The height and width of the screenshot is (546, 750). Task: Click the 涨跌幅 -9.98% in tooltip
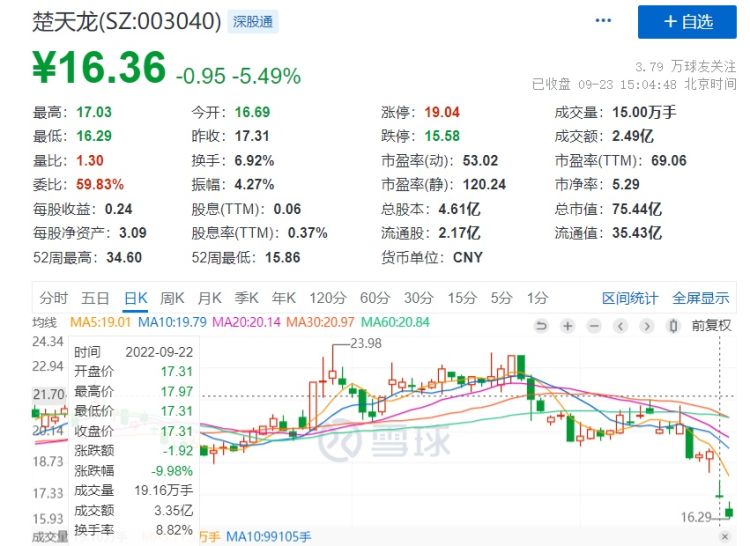click(x=172, y=471)
